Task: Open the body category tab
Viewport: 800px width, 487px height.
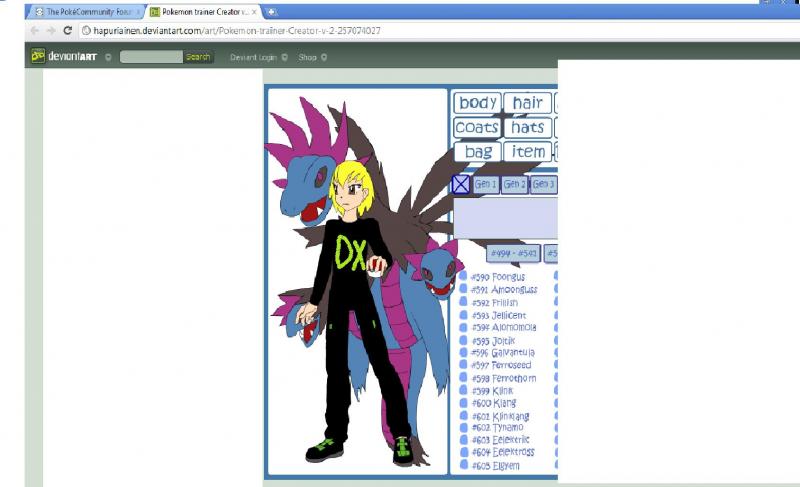Action: [x=478, y=102]
